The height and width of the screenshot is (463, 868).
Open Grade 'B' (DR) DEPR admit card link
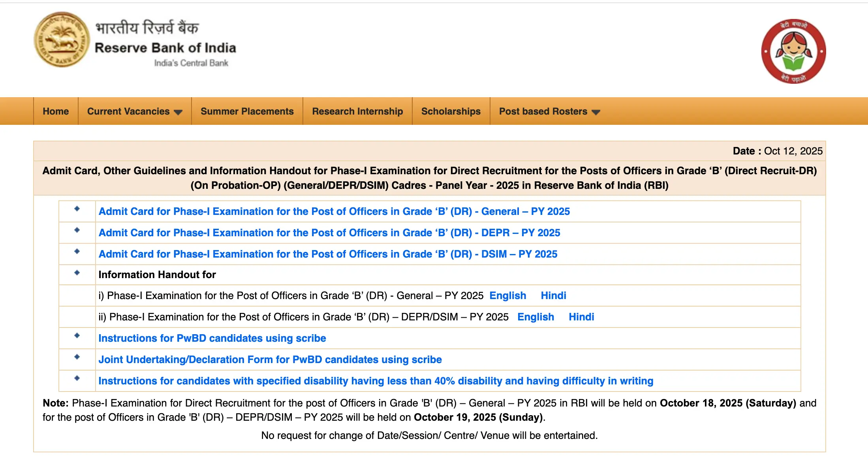pos(329,233)
